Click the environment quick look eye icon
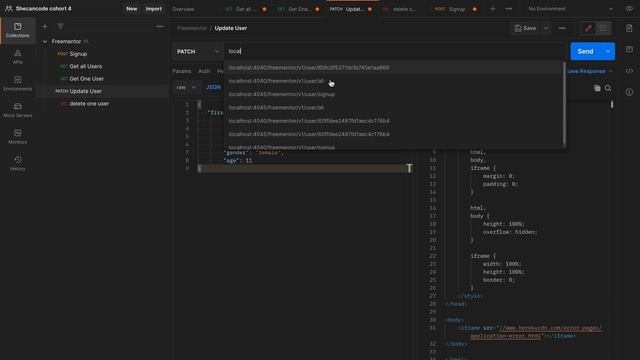This screenshot has height=360, width=640. (629, 9)
